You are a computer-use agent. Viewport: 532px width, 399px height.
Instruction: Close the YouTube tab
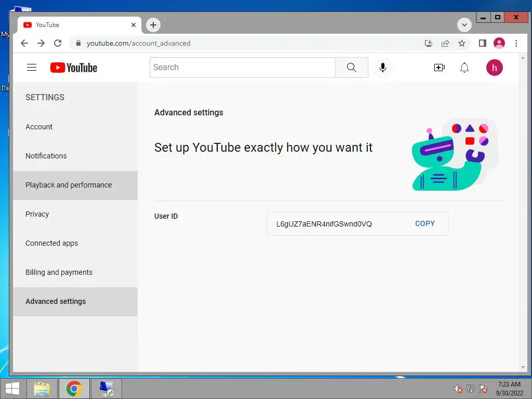click(134, 25)
